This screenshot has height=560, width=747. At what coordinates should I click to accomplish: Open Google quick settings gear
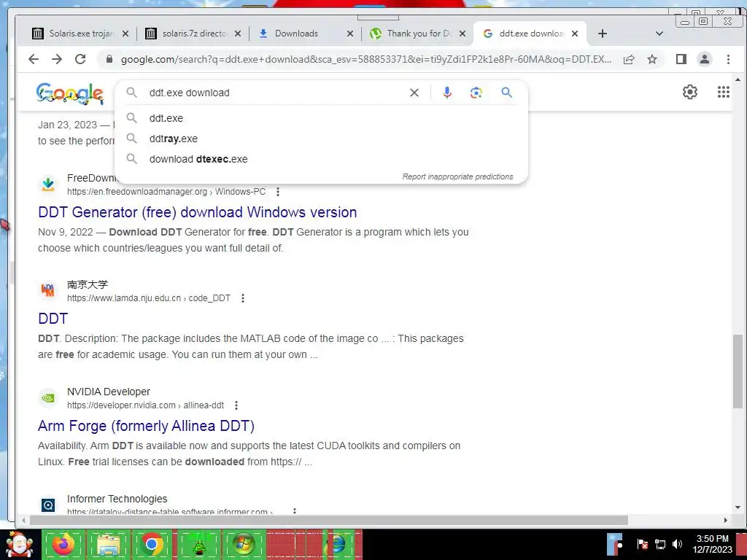(690, 92)
